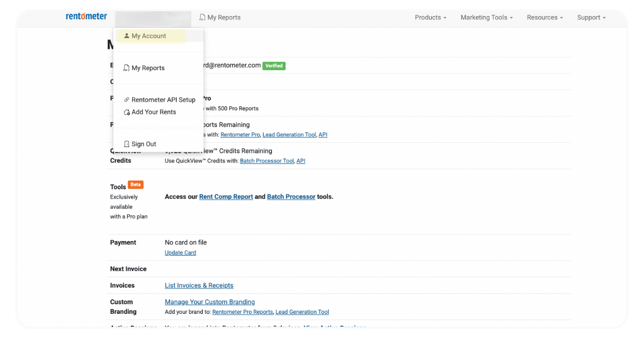Open the Rentometer Pro link
The height and width of the screenshot is (338, 644).
[x=240, y=135]
